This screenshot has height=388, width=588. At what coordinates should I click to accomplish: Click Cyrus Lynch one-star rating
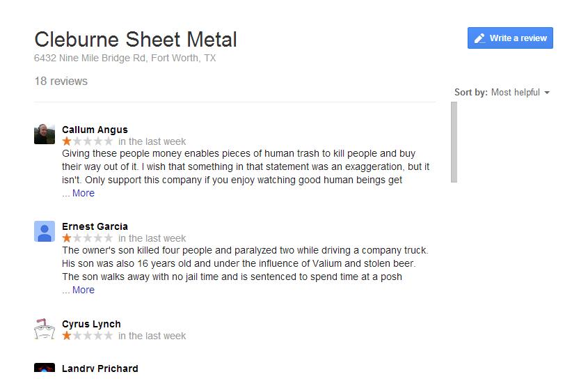coord(88,336)
